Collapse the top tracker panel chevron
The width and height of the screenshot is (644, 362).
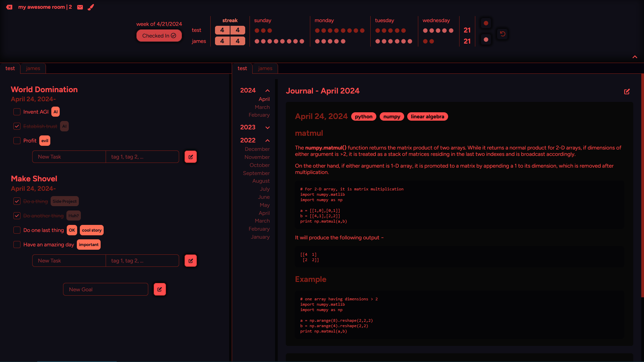(x=635, y=57)
